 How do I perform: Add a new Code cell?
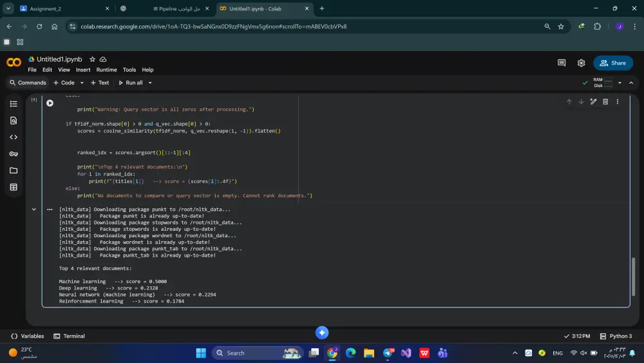pos(64,83)
